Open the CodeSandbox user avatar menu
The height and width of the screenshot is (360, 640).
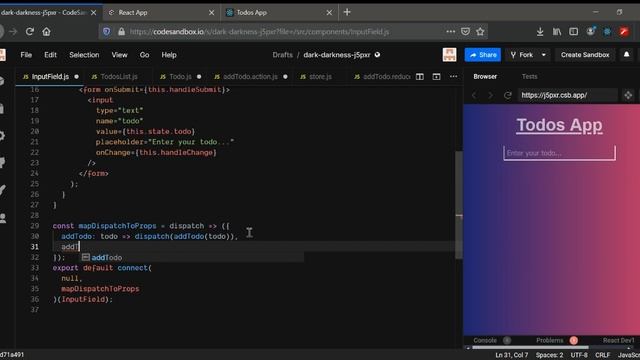[x=449, y=55]
